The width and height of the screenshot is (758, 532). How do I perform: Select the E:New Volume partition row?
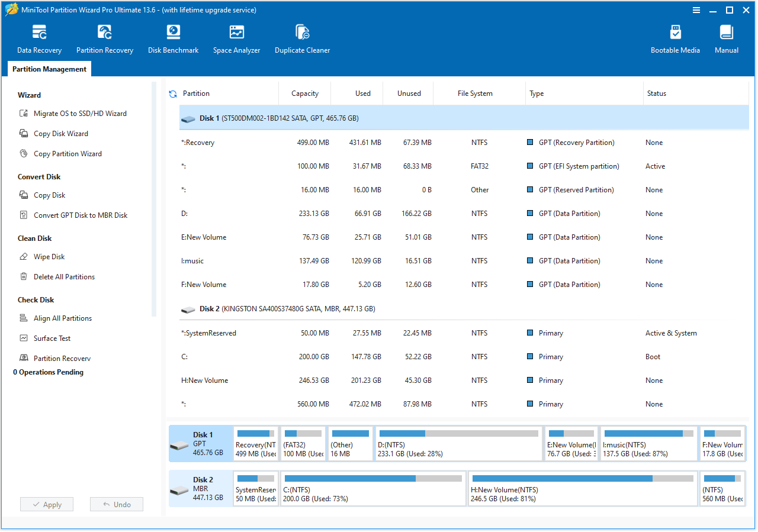(464, 237)
